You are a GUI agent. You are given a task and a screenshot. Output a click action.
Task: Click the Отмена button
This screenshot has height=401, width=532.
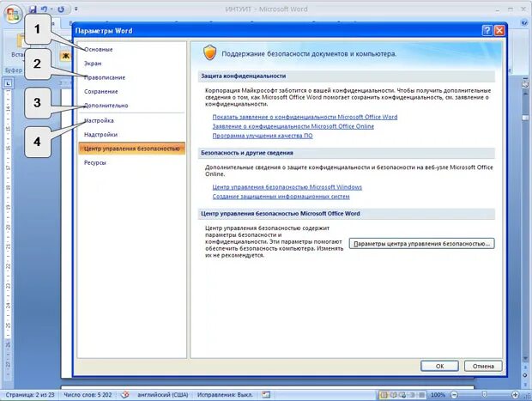click(483, 366)
